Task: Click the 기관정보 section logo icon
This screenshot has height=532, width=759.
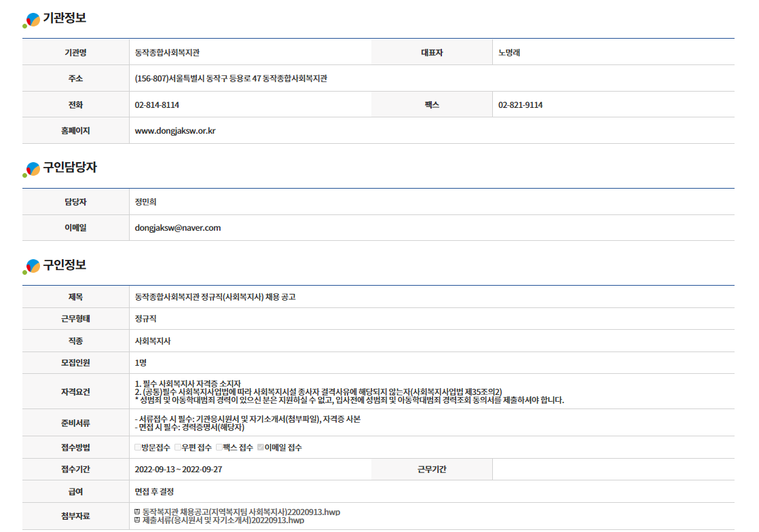Action: point(31,20)
